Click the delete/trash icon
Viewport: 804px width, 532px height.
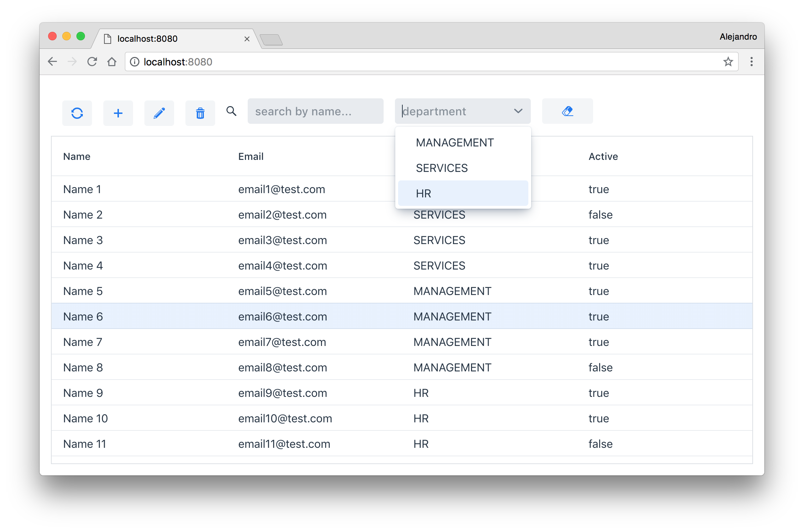click(201, 112)
